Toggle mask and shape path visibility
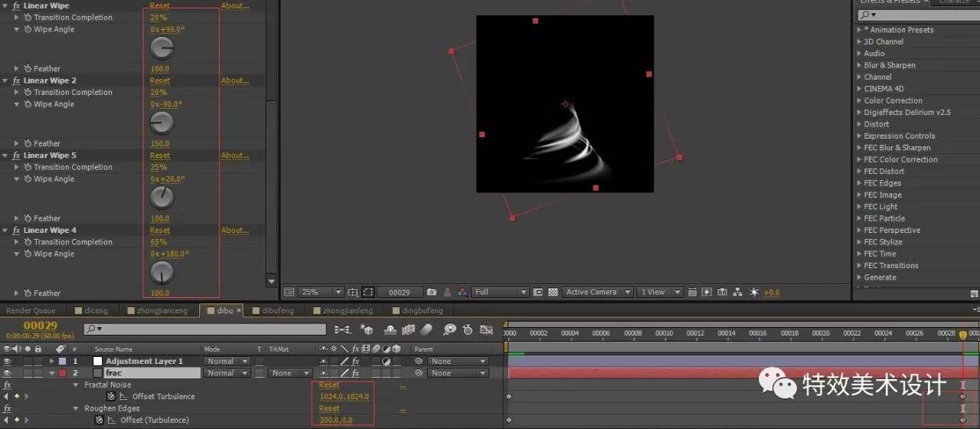The height and width of the screenshot is (429, 980). [368, 292]
